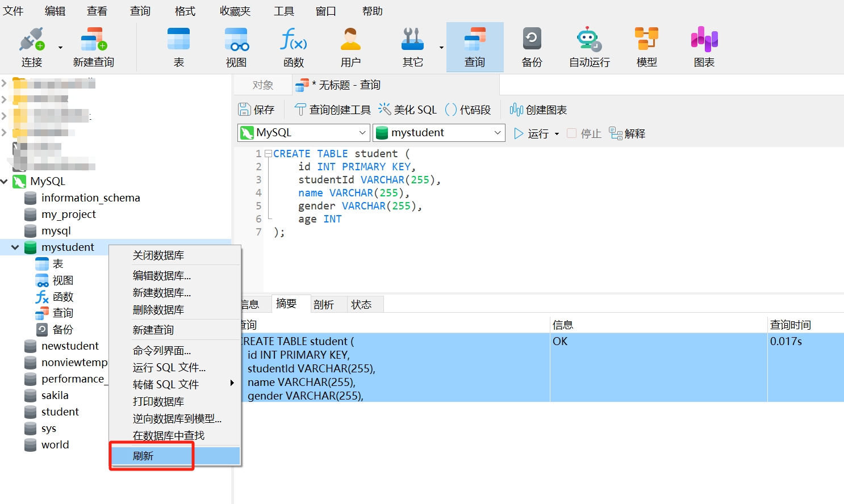Open the mystudent database selector dropdown
Image resolution: width=844 pixels, height=504 pixels.
(498, 133)
